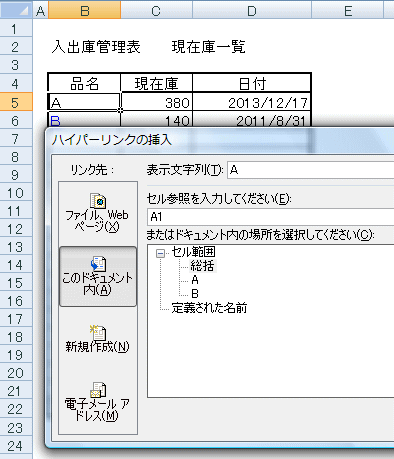
Task: Select row 12 header
Action: [16, 229]
